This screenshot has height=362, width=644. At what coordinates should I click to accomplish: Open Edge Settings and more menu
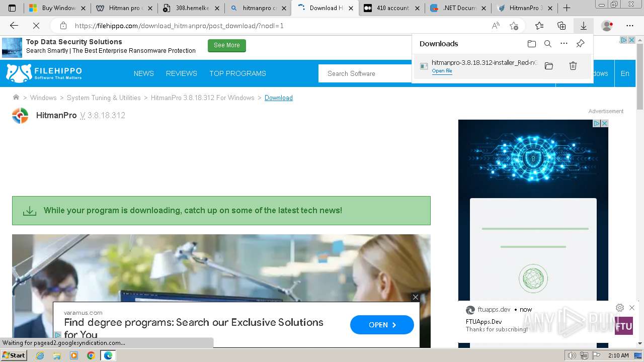coord(630,26)
